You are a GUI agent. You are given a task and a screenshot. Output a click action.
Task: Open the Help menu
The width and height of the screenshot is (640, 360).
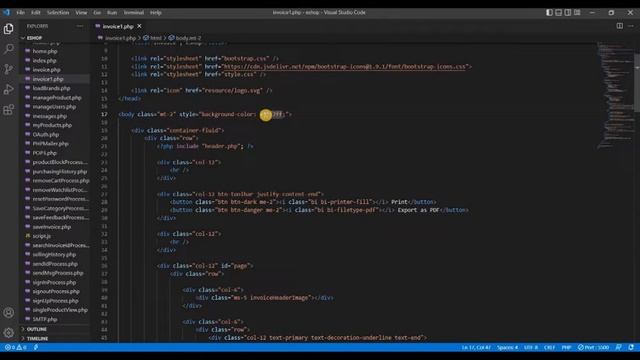coord(156,13)
